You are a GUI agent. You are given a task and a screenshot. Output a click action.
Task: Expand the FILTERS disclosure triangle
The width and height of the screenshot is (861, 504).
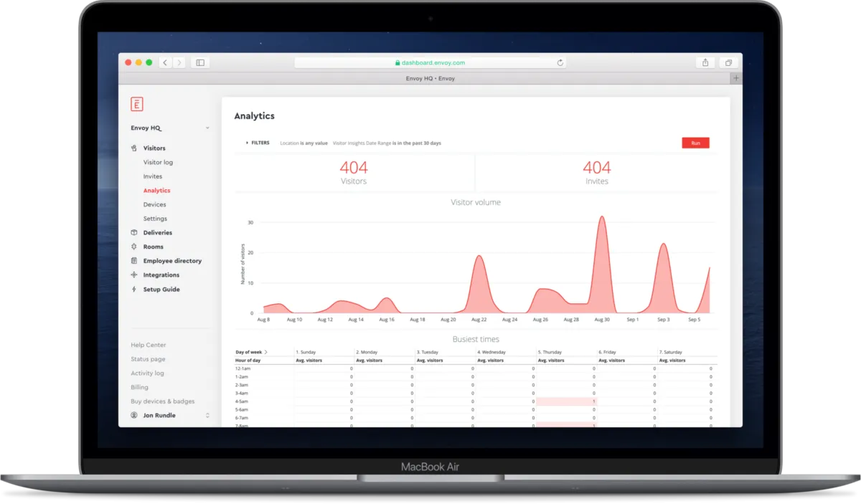pos(247,143)
